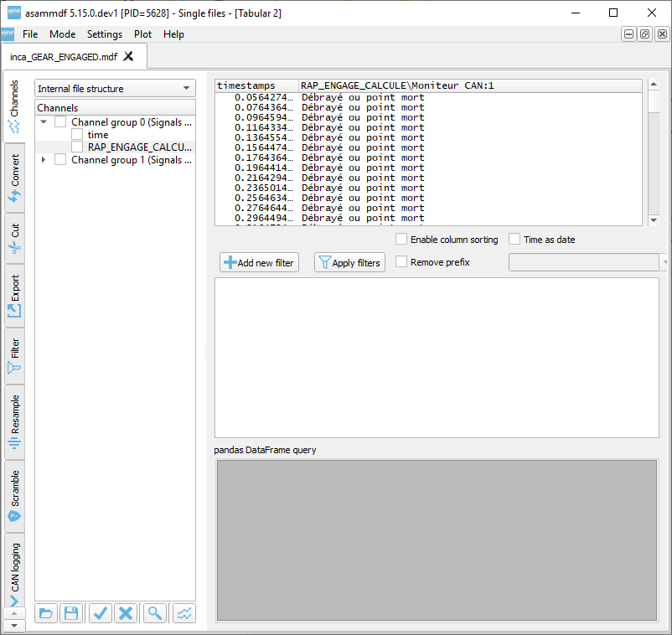672x635 pixels.
Task: Enable the Time as date option
Action: click(514, 239)
